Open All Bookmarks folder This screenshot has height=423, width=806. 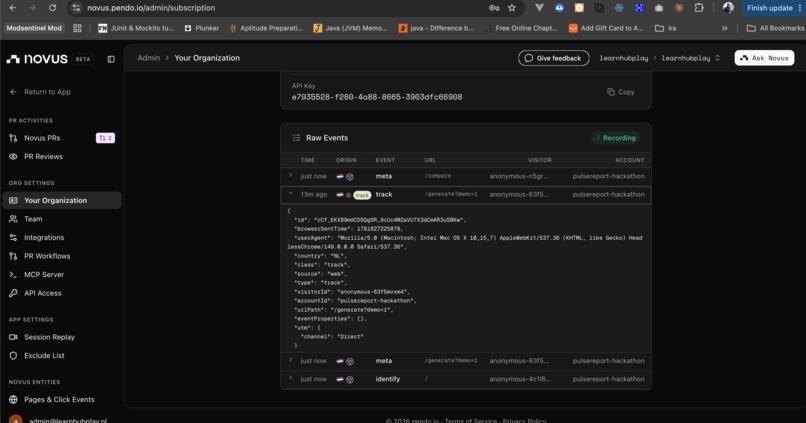click(775, 28)
